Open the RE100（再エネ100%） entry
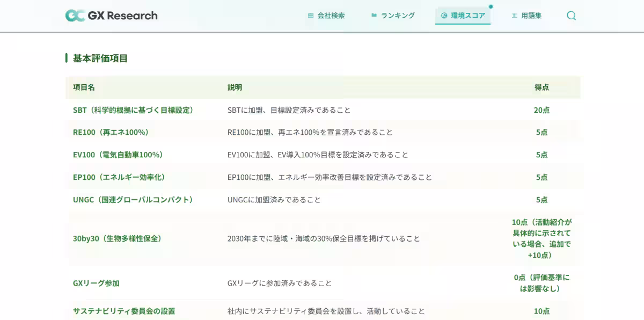This screenshot has width=644, height=320. pyautogui.click(x=111, y=132)
